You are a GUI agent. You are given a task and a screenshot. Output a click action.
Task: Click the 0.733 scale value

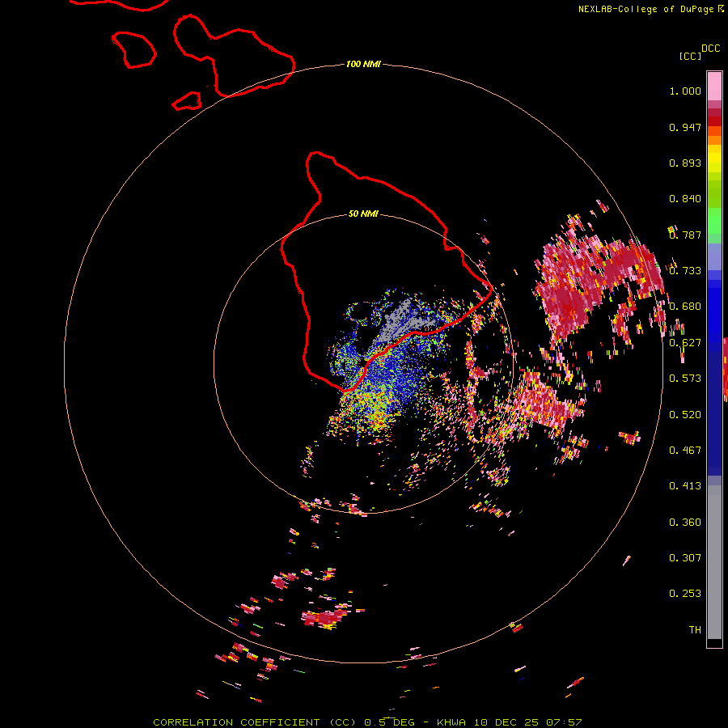pos(685,271)
